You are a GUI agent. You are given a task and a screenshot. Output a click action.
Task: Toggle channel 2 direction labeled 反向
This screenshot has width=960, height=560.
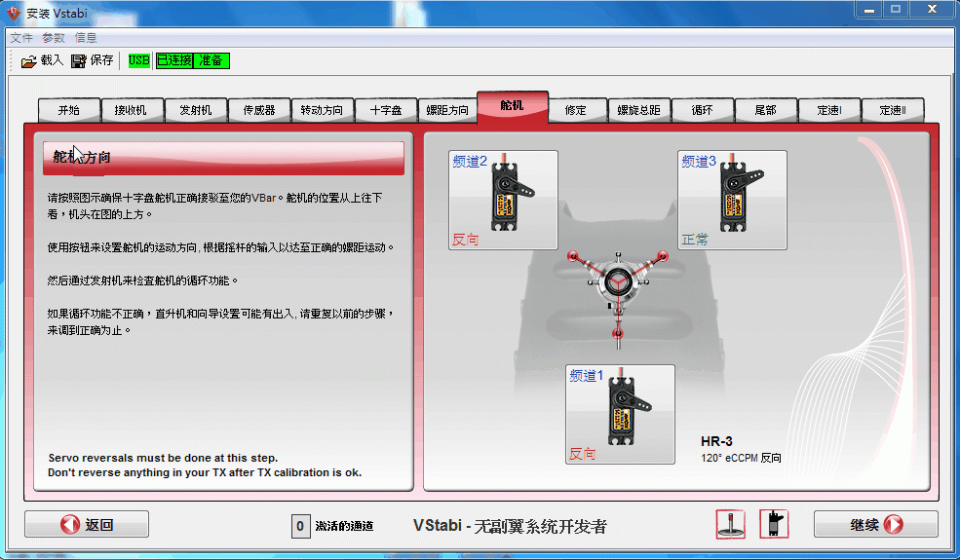pyautogui.click(x=466, y=240)
